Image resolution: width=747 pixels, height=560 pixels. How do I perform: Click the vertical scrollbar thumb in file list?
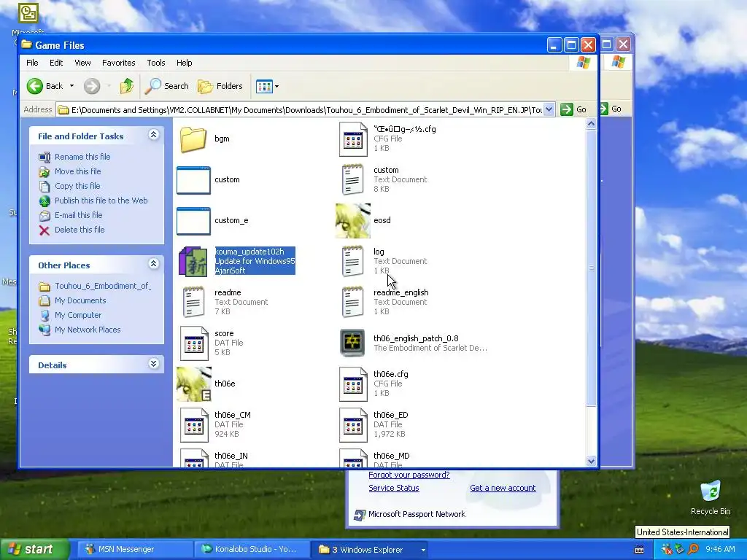pos(591,268)
